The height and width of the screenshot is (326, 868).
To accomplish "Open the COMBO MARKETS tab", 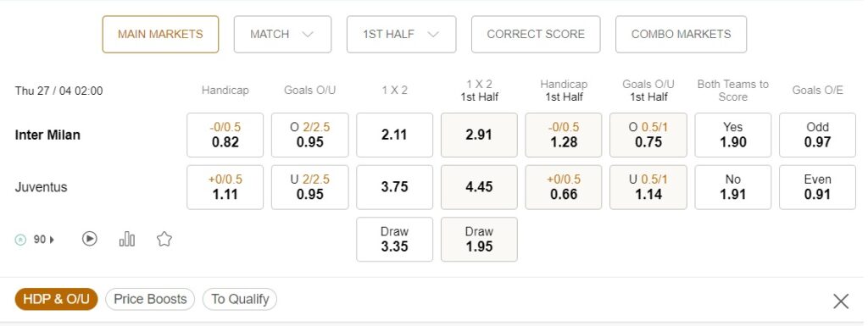I will pyautogui.click(x=681, y=34).
